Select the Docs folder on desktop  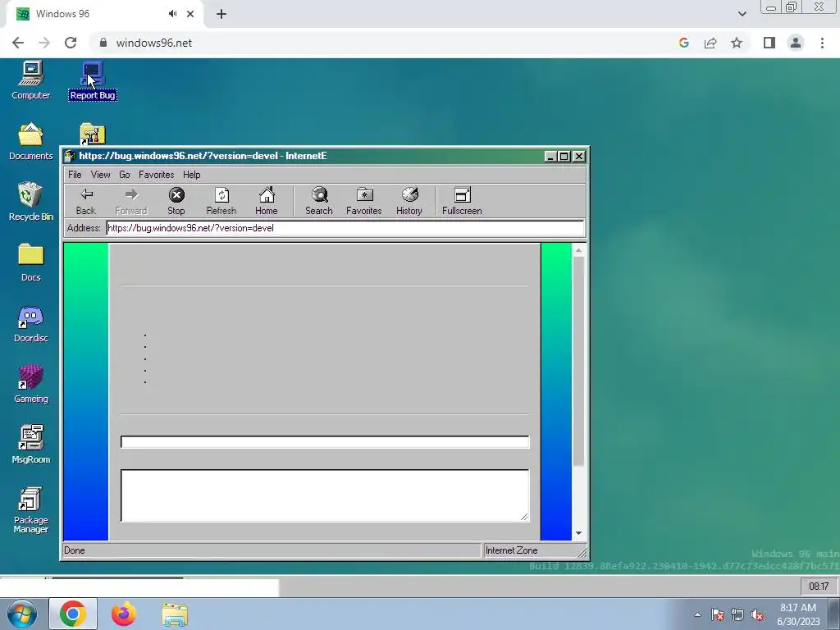(x=30, y=262)
